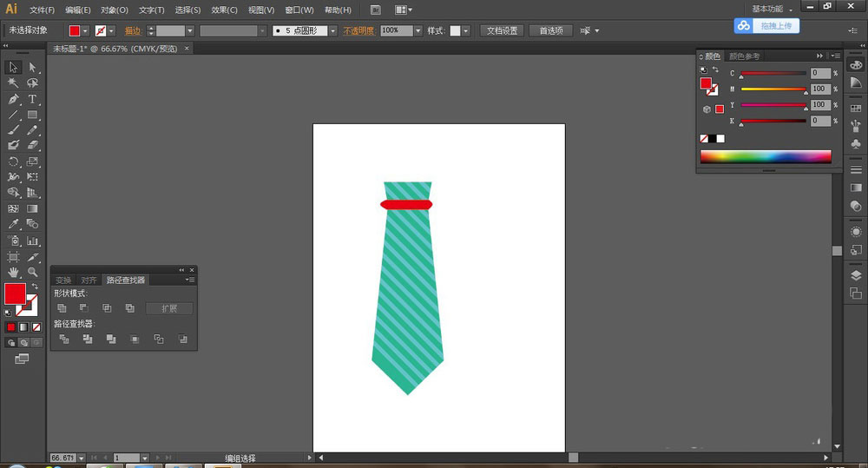
Task: Open the Layers panel icon in dock
Action: tap(856, 274)
